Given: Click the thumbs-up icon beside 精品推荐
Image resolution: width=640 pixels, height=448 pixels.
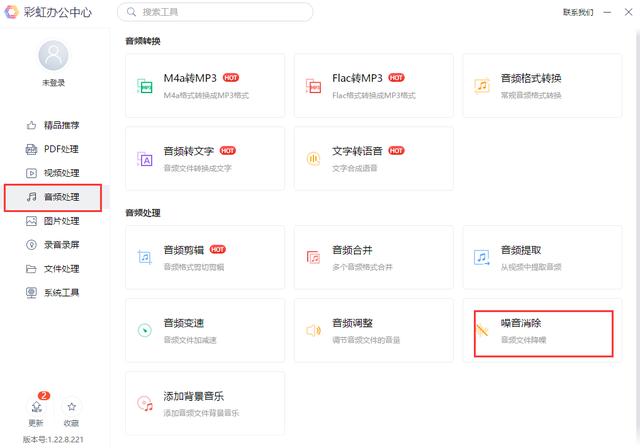Looking at the screenshot, I should [31, 125].
